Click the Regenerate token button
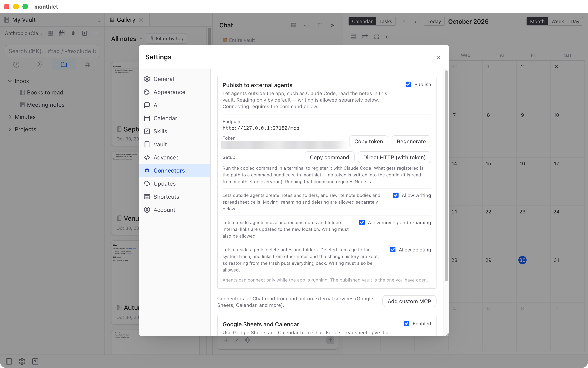 (x=411, y=141)
